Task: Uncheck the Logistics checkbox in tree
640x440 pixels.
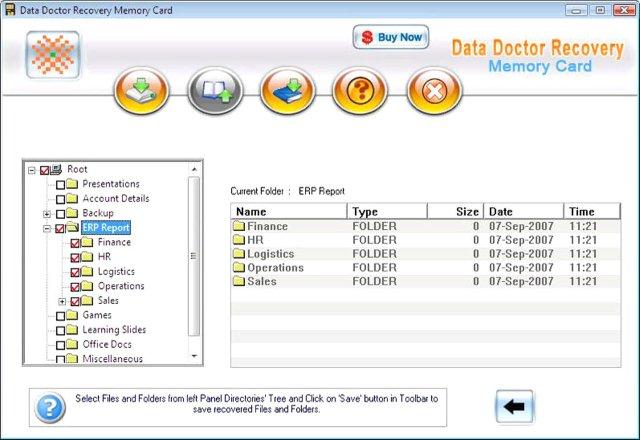Action: (x=75, y=272)
